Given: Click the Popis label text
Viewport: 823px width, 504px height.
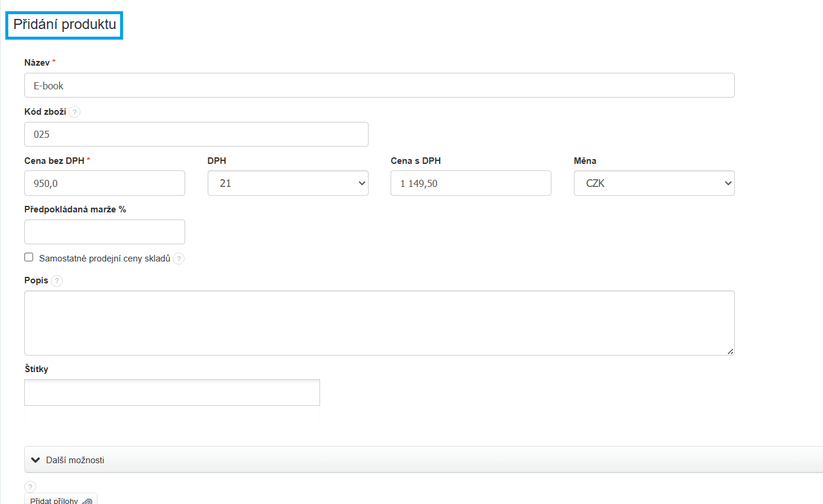Looking at the screenshot, I should 36,280.
